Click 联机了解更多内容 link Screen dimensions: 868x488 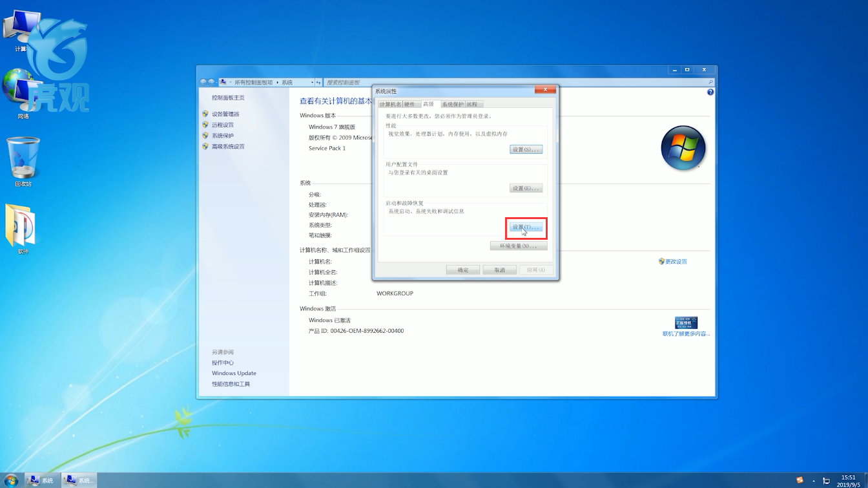(x=686, y=334)
